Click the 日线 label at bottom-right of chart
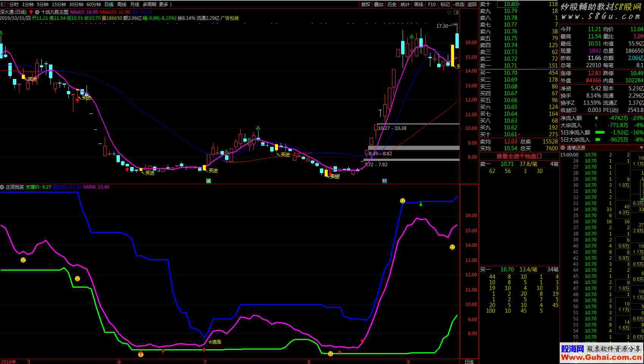Screen dimensions: 644x364 469,362
